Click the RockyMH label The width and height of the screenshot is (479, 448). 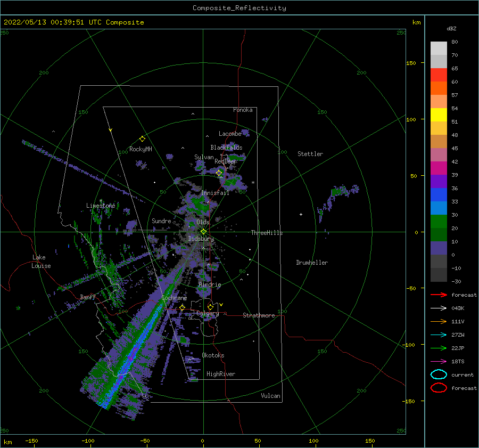141,149
